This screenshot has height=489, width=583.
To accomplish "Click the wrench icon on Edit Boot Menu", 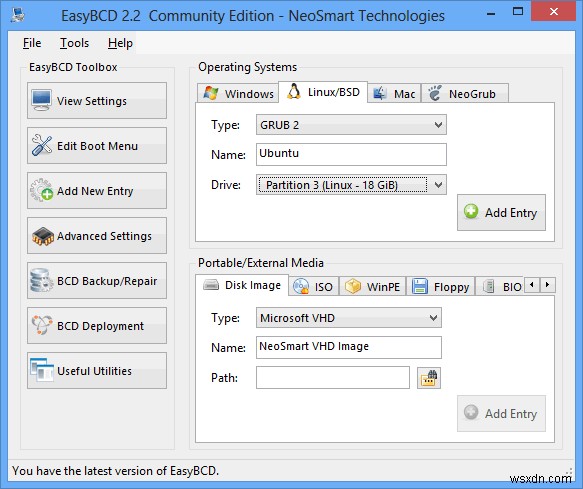I will pyautogui.click(x=42, y=145).
